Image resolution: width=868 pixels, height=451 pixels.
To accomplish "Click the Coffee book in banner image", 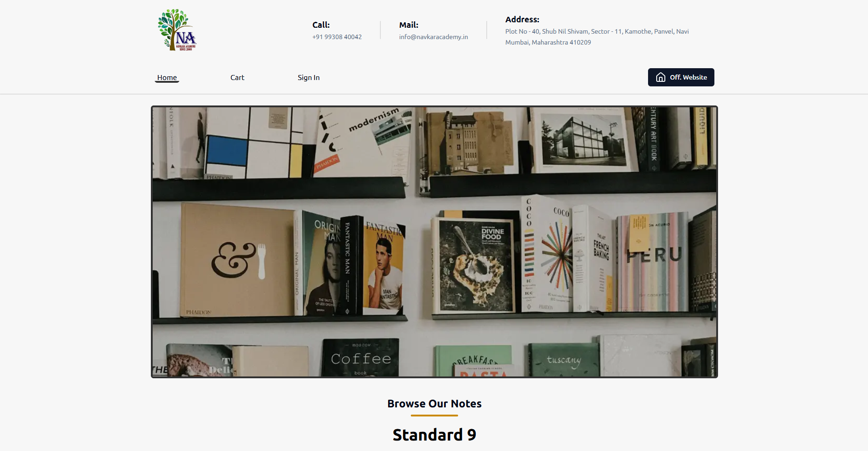I will (x=361, y=358).
